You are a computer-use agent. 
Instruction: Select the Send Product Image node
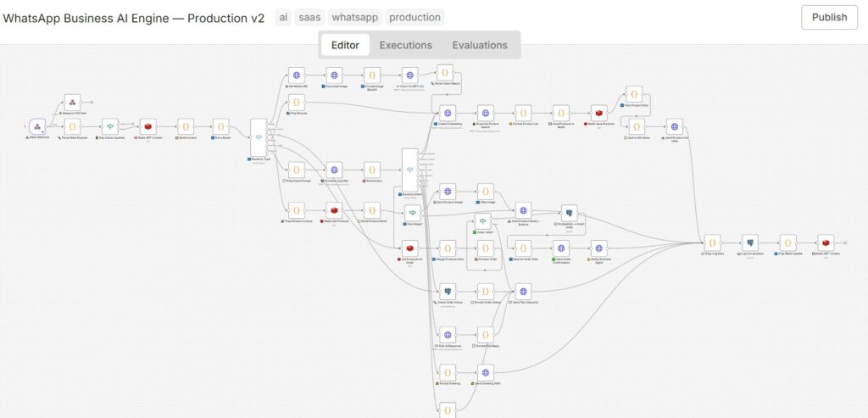(x=448, y=192)
